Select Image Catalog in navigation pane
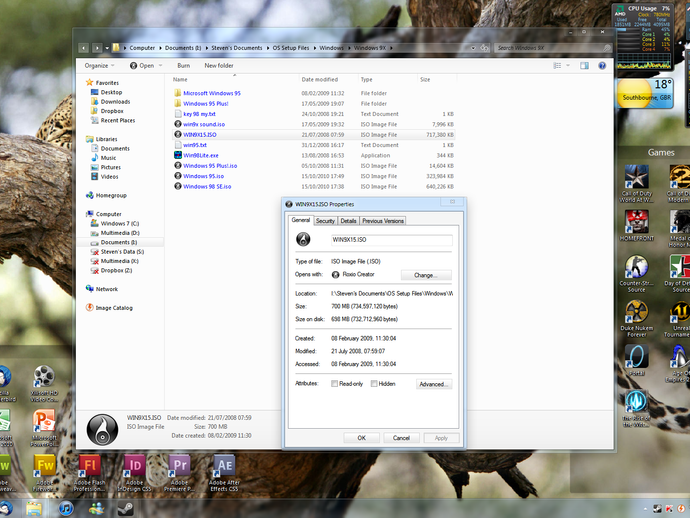 click(x=114, y=308)
